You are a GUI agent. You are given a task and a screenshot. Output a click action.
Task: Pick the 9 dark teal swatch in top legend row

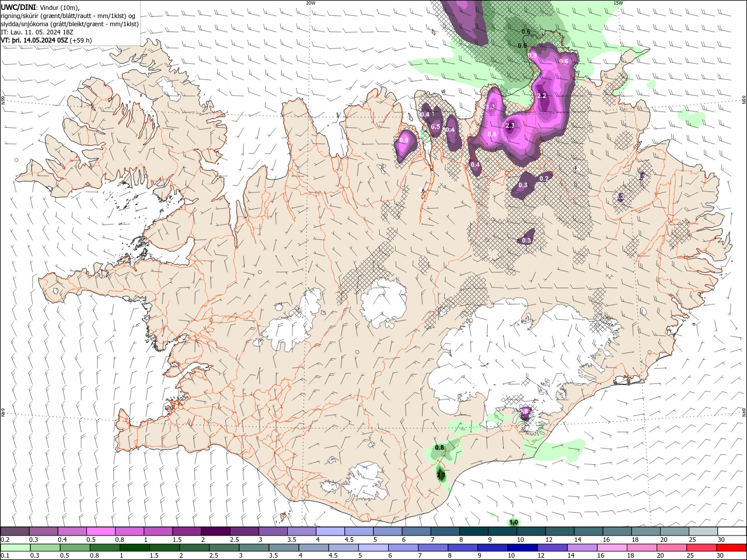(502, 531)
